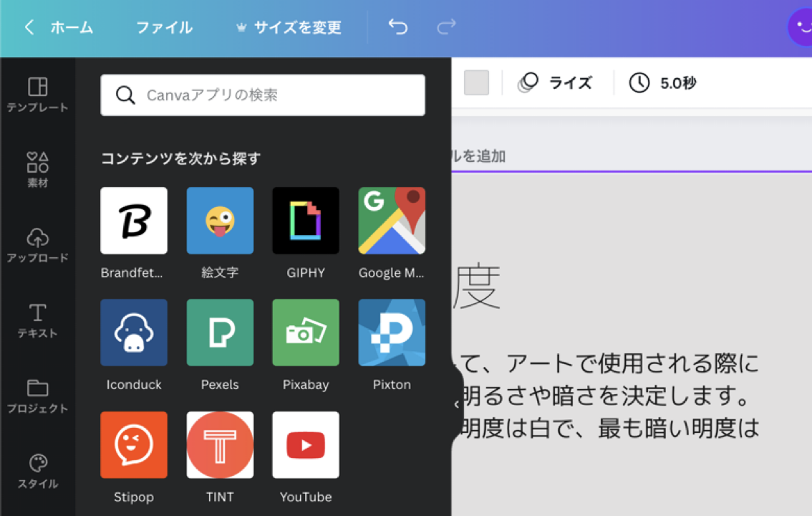Click the 度 heading on the canvas
The height and width of the screenshot is (516, 812).
(x=476, y=285)
